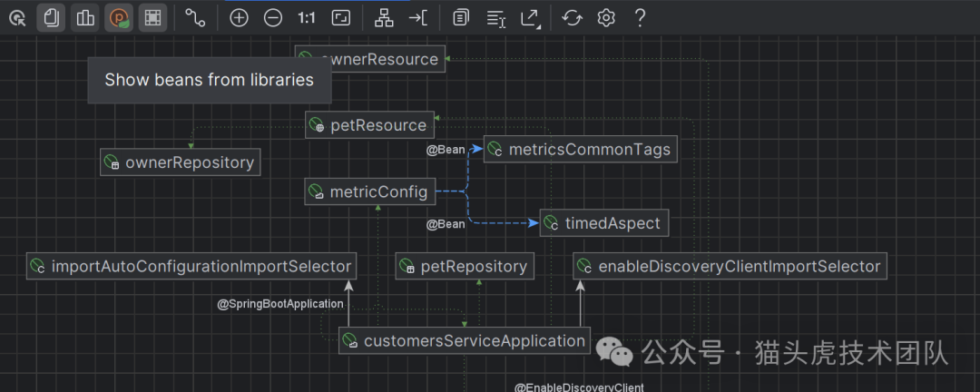Select the customersServiceApplication bean node
This screenshot has height=392, width=980.
465,341
